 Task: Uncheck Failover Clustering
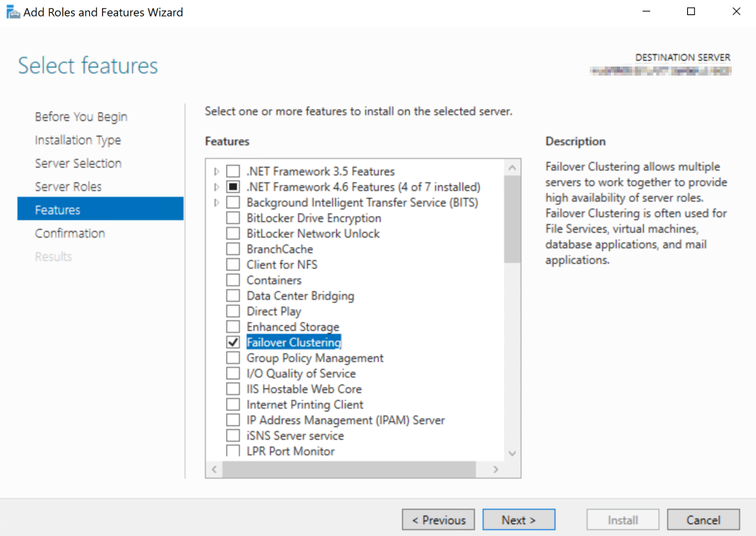(234, 342)
